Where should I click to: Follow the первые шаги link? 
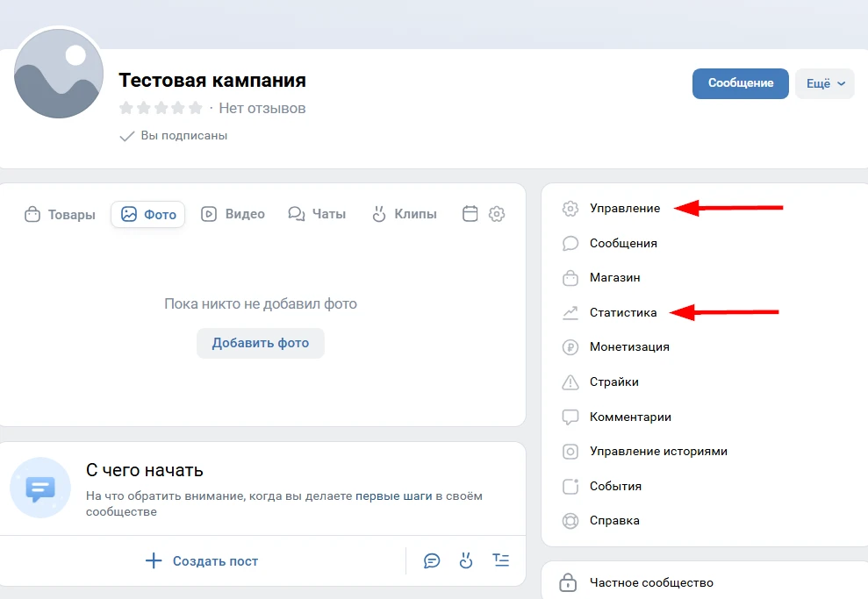tap(393, 496)
